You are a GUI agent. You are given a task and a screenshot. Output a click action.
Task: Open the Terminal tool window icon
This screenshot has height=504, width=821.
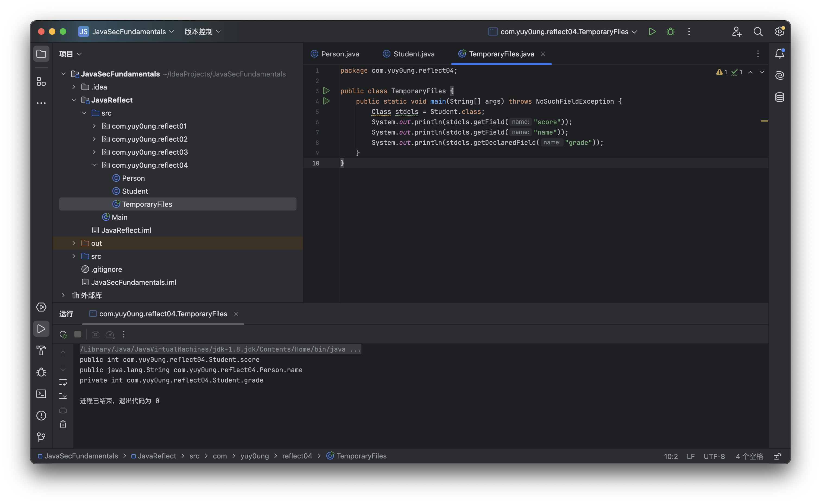click(x=41, y=394)
